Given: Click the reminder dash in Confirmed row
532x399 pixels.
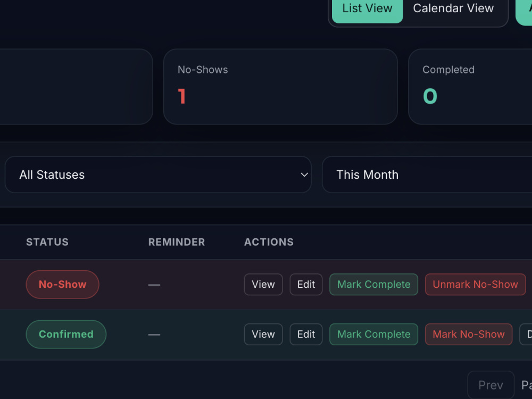Looking at the screenshot, I should click(154, 335).
